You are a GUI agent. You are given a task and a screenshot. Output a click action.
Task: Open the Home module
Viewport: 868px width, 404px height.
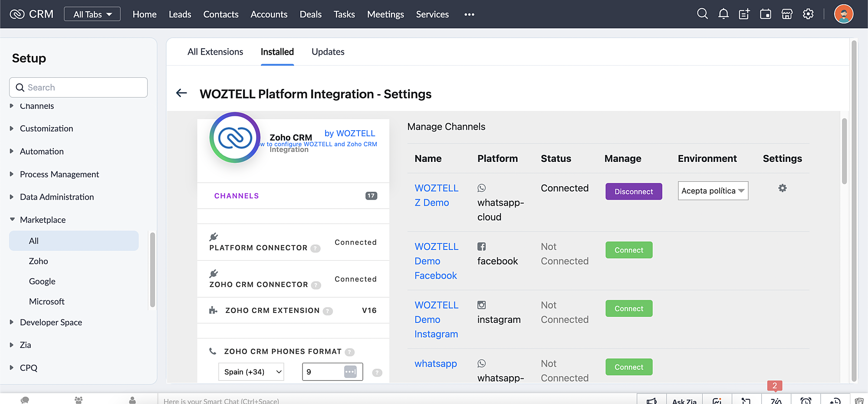coord(145,14)
